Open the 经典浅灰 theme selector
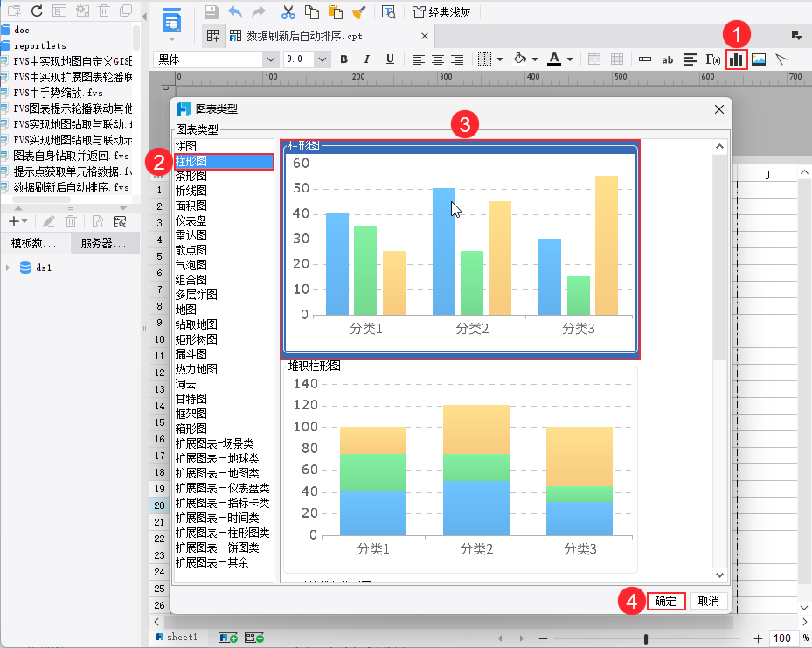 [x=441, y=12]
